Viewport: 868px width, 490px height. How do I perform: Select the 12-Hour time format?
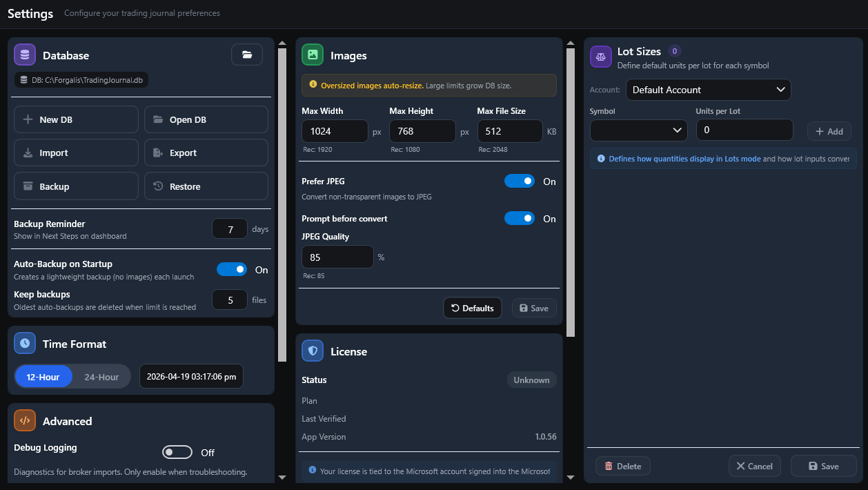(43, 377)
